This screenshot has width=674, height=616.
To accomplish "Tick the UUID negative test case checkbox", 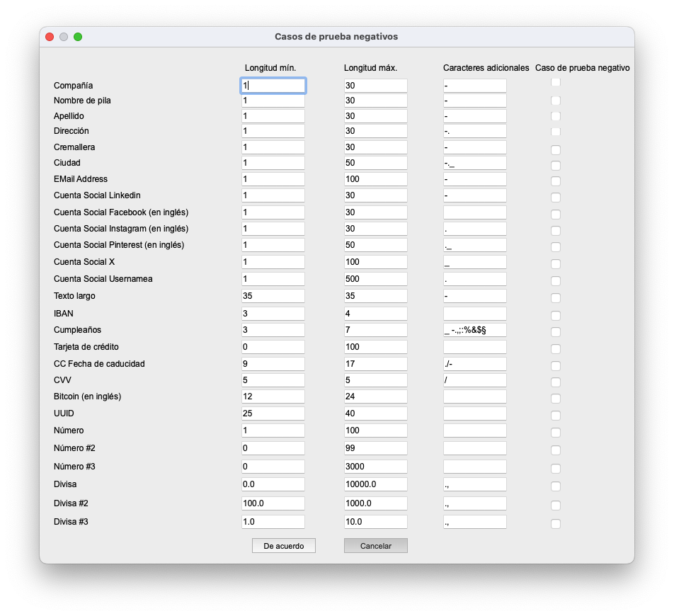I will tap(556, 416).
